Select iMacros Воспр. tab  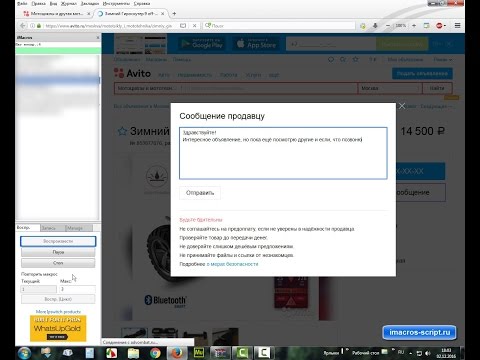pos(27,227)
